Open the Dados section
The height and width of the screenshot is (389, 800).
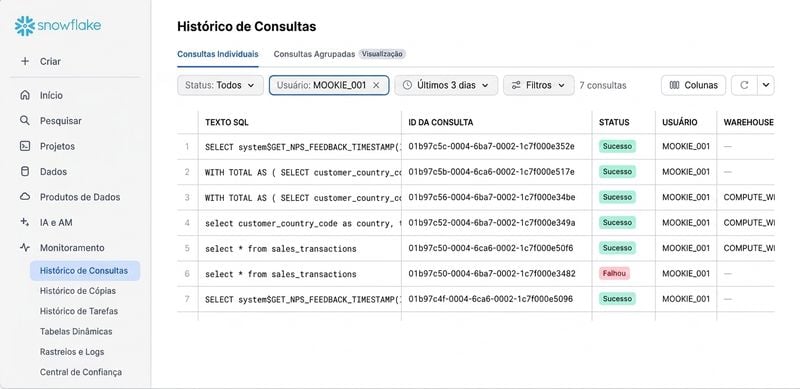click(x=54, y=172)
